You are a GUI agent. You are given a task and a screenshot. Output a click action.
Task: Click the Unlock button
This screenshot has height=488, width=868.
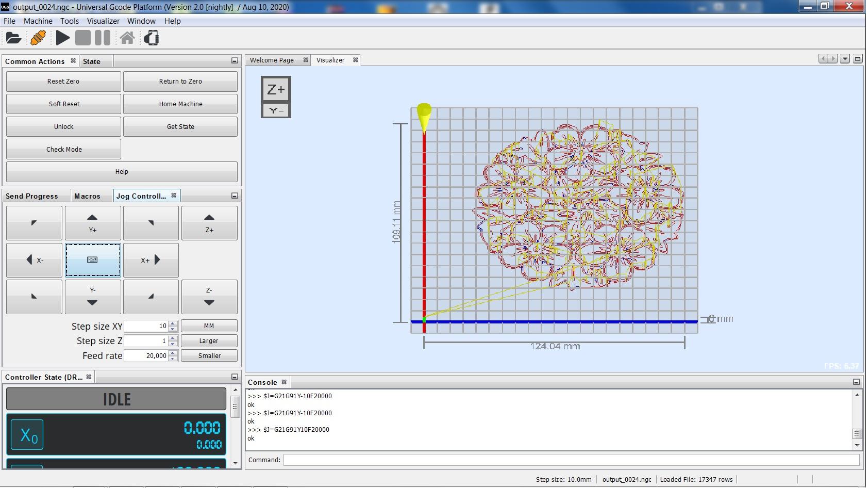click(63, 127)
